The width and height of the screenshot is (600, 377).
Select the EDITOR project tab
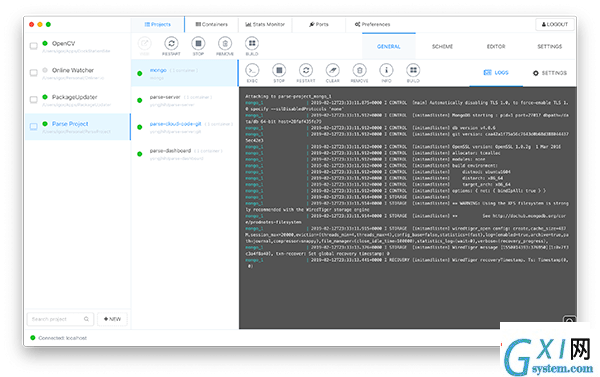496,46
